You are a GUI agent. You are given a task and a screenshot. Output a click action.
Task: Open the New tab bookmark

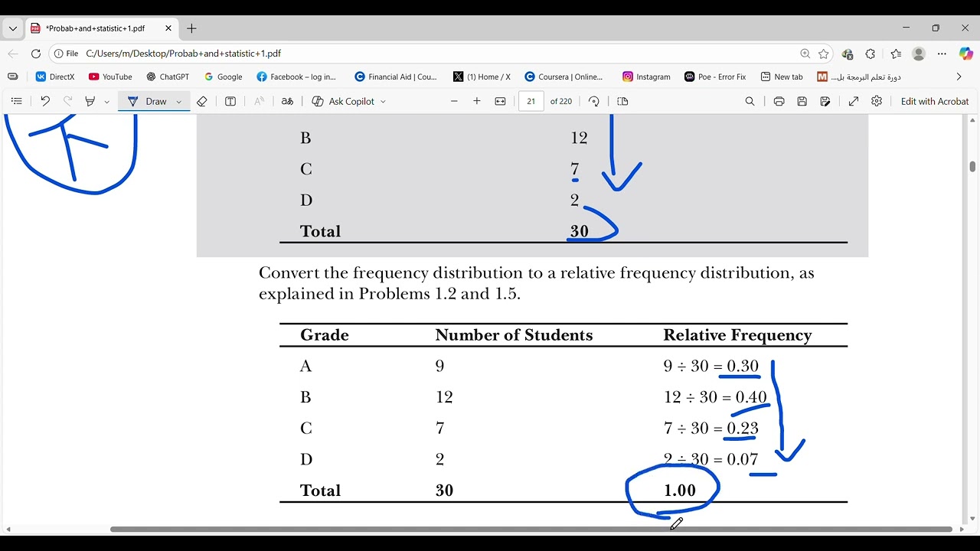[x=782, y=77]
